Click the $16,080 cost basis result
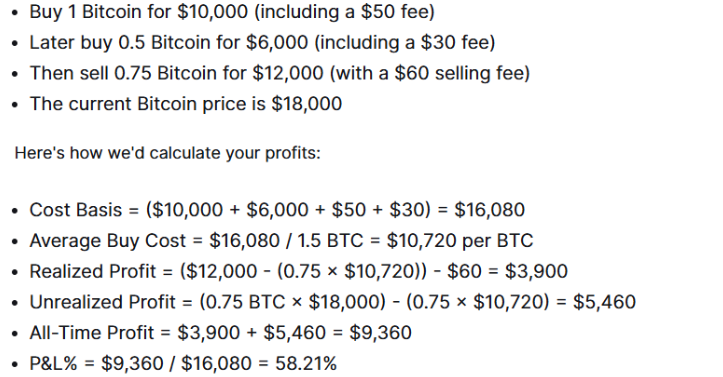Image resolution: width=723 pixels, height=377 pixels. tap(489, 210)
